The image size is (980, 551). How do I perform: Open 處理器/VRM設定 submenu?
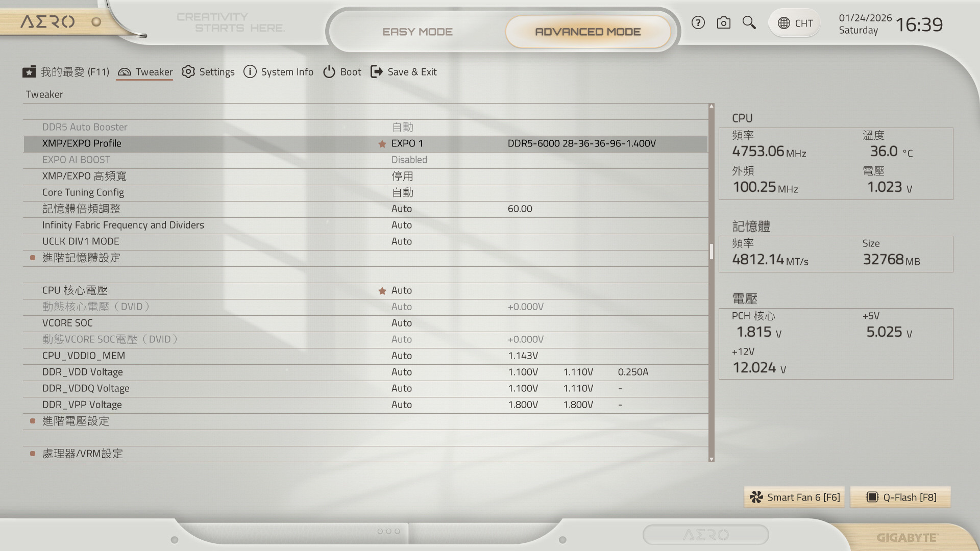82,454
